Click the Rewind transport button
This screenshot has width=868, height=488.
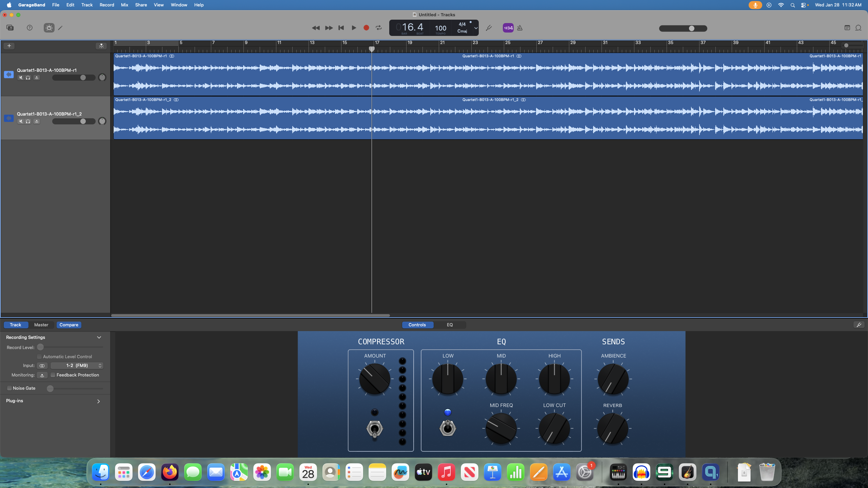316,28
